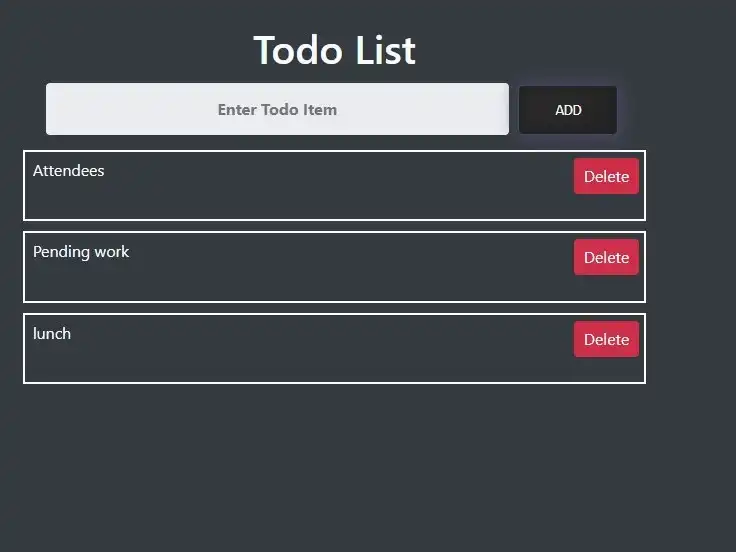Click blank area below the lunch card
The height and width of the screenshot is (552, 736).
pos(334,465)
